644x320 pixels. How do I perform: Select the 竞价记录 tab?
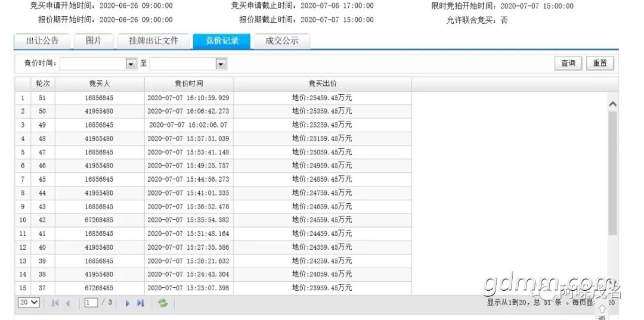point(222,41)
